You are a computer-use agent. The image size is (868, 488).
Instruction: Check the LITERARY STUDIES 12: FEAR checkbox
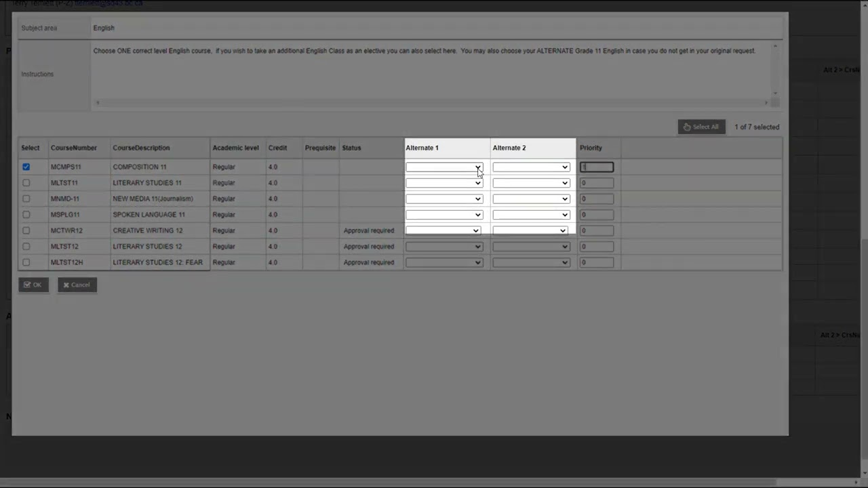pos(26,262)
